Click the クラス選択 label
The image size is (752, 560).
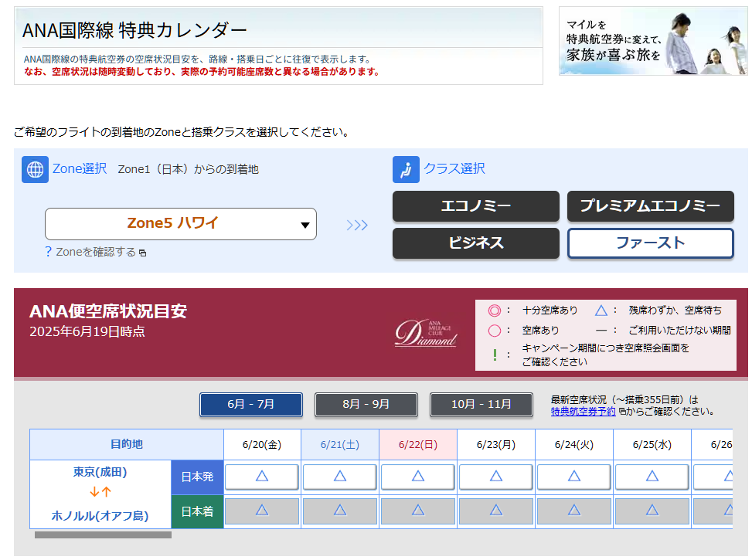pyautogui.click(x=454, y=168)
